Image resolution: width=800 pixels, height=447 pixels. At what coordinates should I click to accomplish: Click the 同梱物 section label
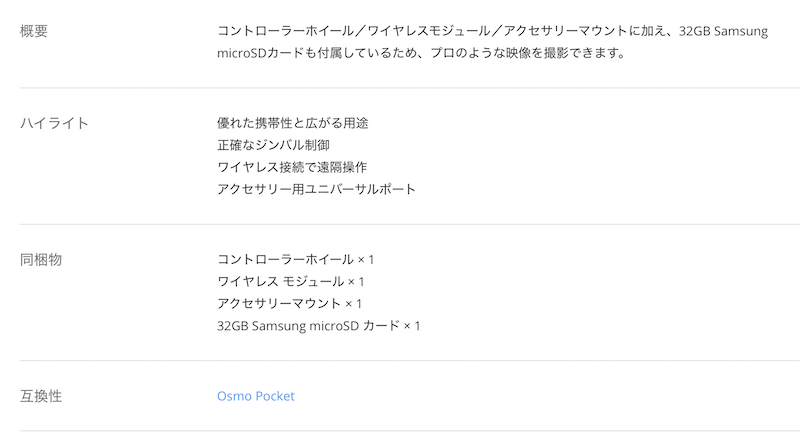click(41, 260)
